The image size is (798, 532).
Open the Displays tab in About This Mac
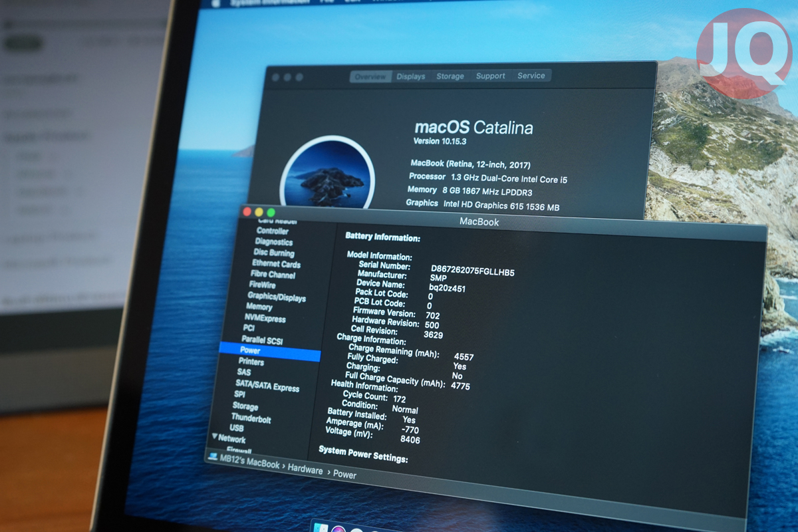pos(411,76)
